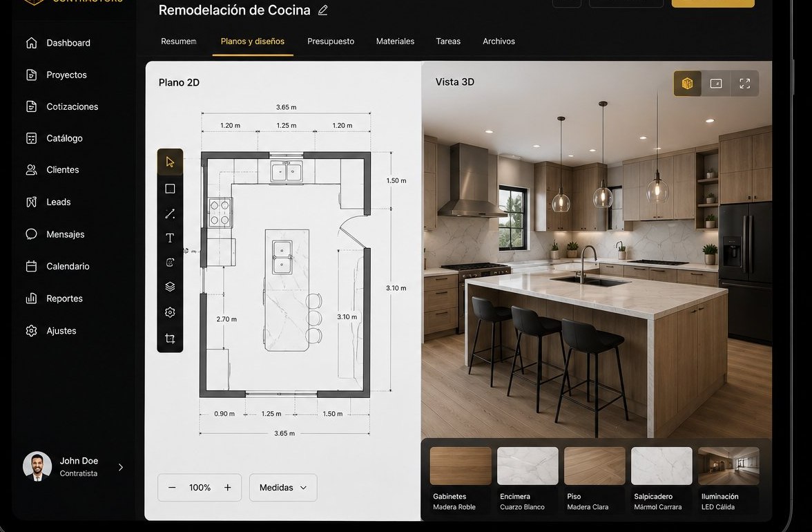
Task: Open the Materiales tab
Action: pos(395,41)
